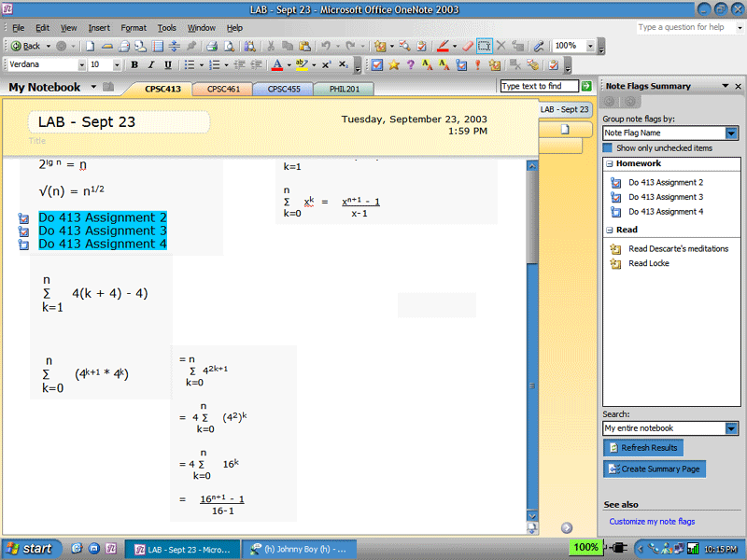Open the Format menu
747x560 pixels.
point(134,28)
